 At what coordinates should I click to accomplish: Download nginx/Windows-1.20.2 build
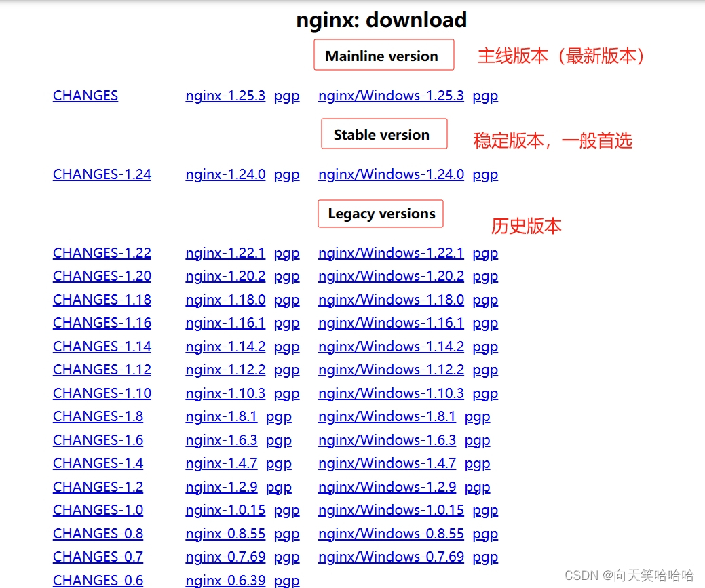point(391,276)
